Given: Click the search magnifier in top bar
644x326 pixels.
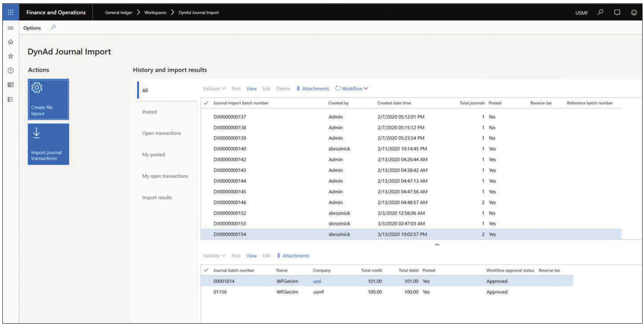Looking at the screenshot, I should click(599, 12).
